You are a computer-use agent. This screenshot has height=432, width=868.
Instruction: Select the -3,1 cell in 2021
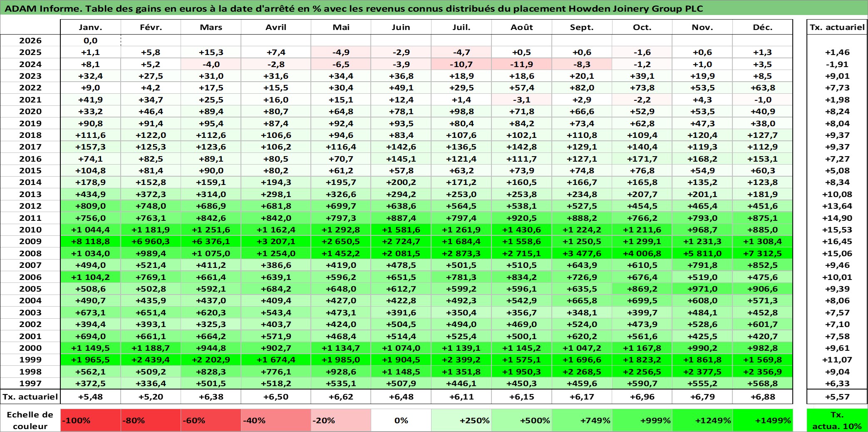522,100
